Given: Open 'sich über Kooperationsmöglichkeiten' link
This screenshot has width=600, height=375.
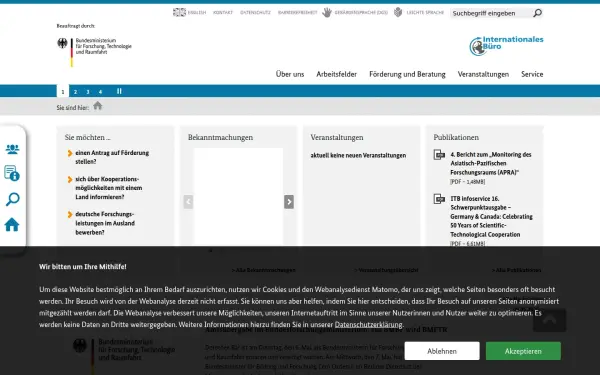Looking at the screenshot, I should pyautogui.click(x=109, y=188).
